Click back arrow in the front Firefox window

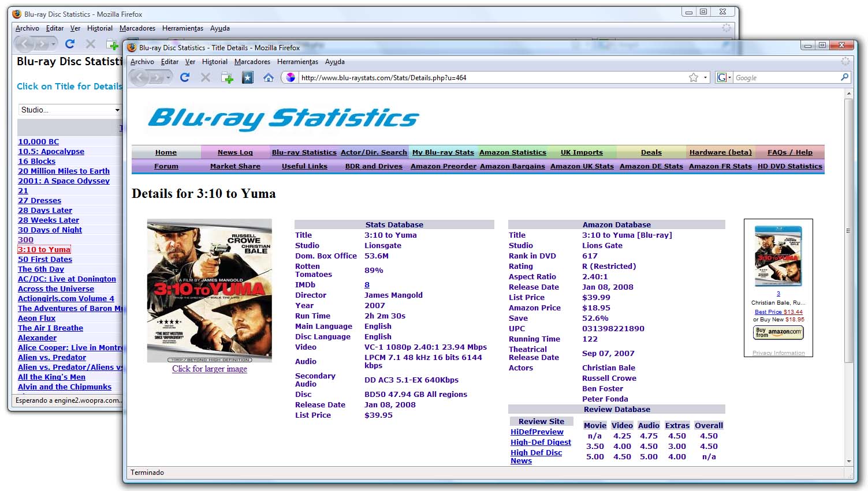tap(140, 77)
